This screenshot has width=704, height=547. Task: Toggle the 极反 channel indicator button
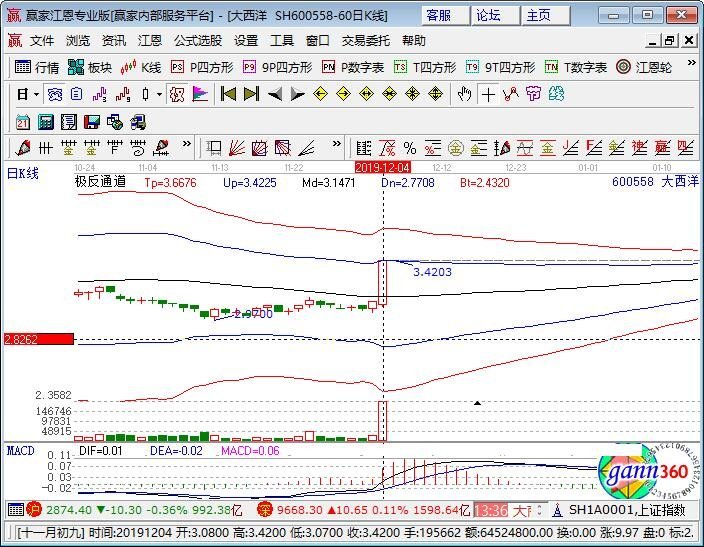176,94
